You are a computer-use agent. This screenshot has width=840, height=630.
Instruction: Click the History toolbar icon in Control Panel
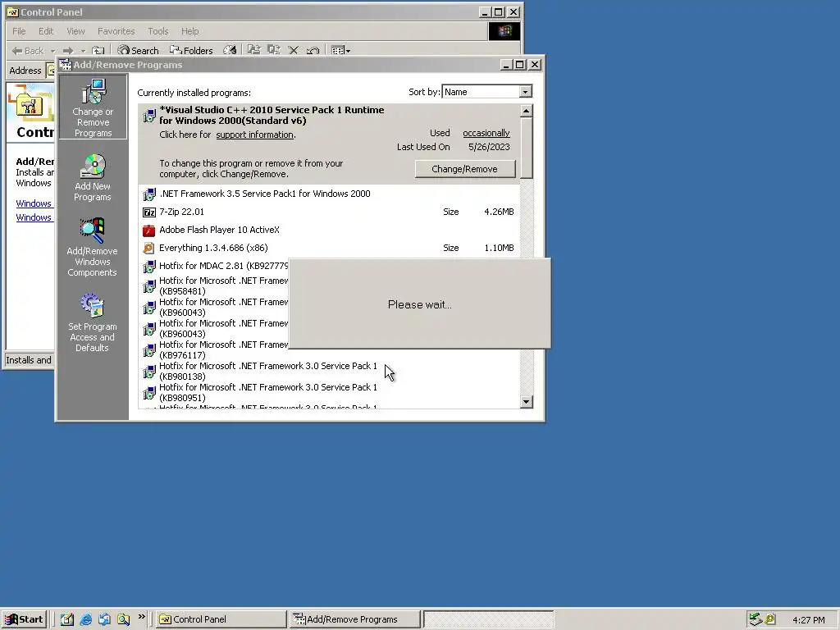pyautogui.click(x=230, y=50)
